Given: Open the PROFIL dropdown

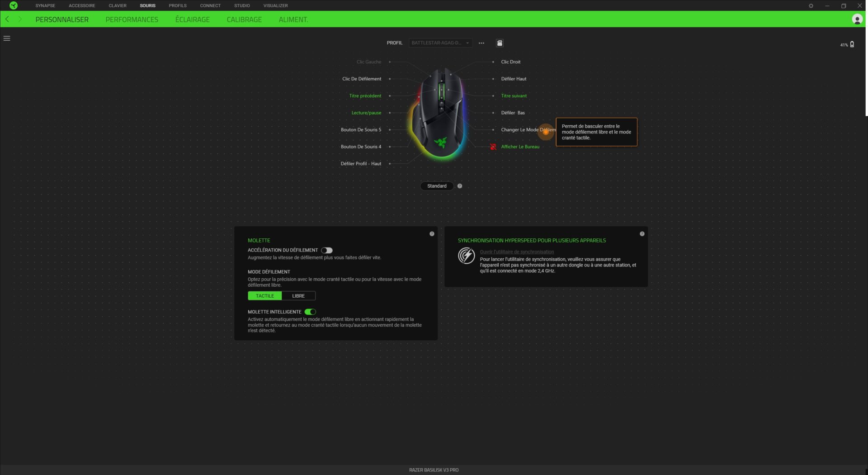Looking at the screenshot, I should click(439, 43).
